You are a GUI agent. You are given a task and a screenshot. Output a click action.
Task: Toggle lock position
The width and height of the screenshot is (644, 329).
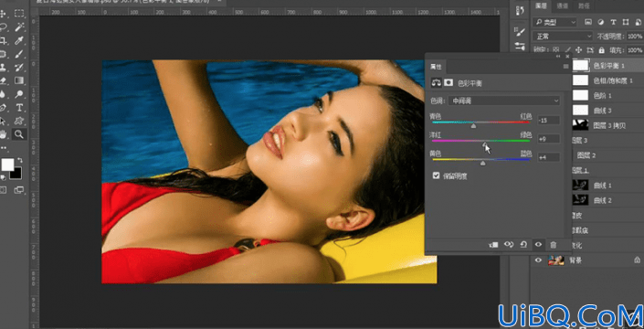coord(579,50)
